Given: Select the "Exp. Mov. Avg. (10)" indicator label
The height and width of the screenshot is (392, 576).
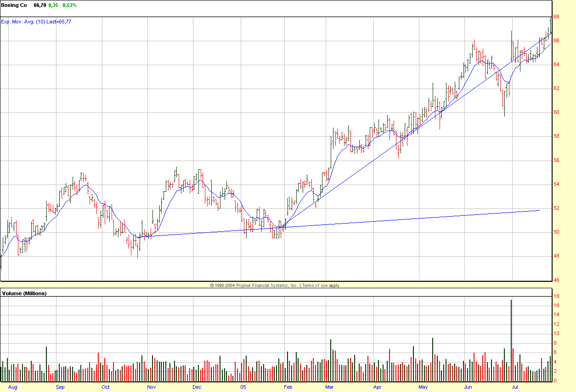Looking at the screenshot, I should tap(23, 22).
